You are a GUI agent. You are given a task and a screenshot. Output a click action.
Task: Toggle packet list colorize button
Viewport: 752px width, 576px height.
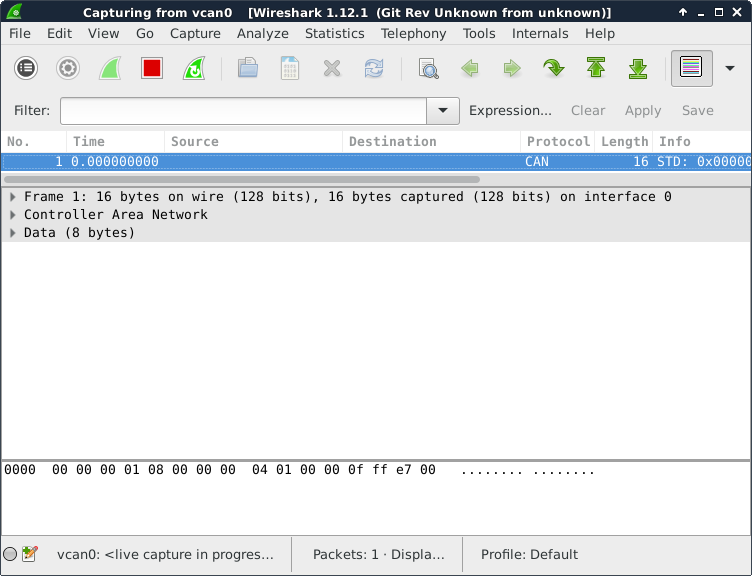coord(692,68)
